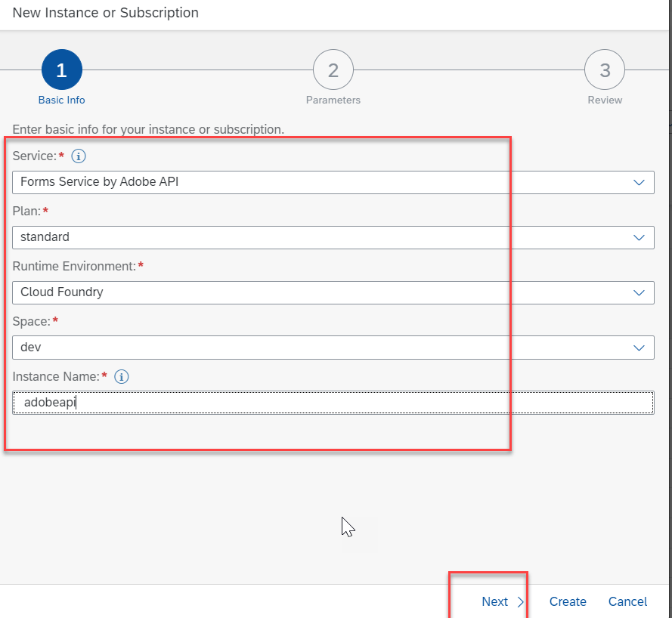
Task: Click the 'New Instance or Subscription' dialog title
Action: (105, 13)
